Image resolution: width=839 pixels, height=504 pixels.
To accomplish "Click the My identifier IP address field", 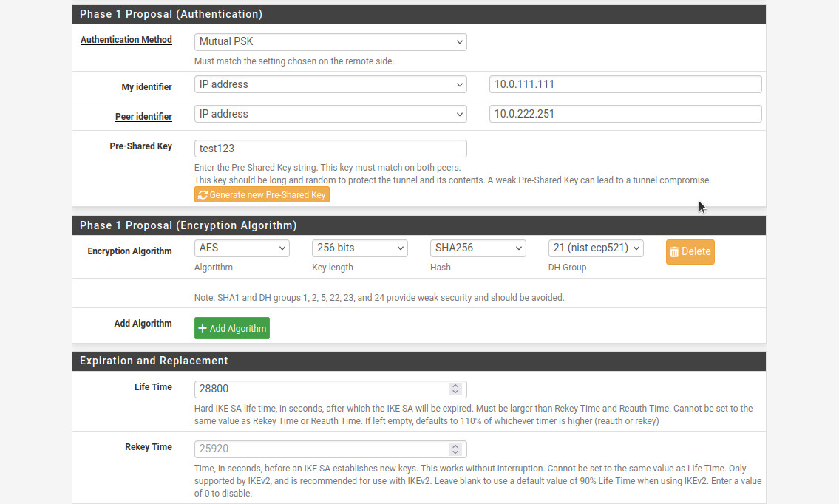I will (x=625, y=84).
